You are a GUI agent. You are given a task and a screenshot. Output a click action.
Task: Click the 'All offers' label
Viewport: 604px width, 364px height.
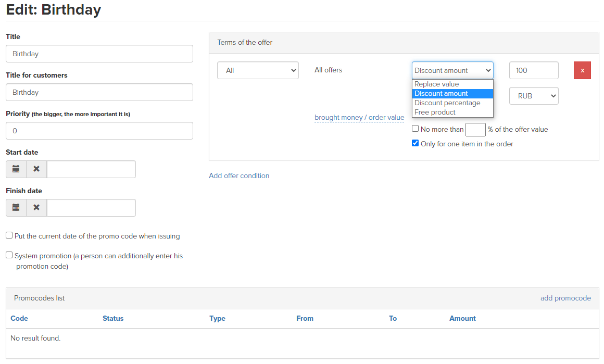click(328, 70)
